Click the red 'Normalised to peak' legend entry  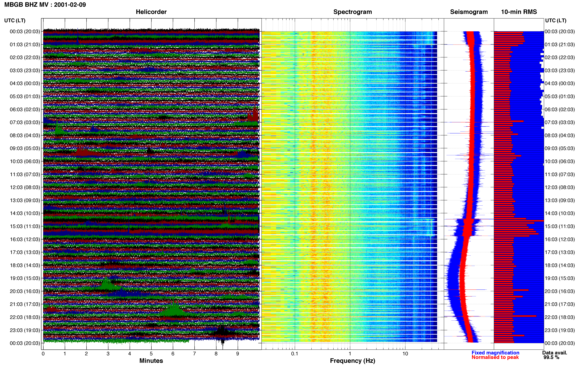[x=495, y=357]
